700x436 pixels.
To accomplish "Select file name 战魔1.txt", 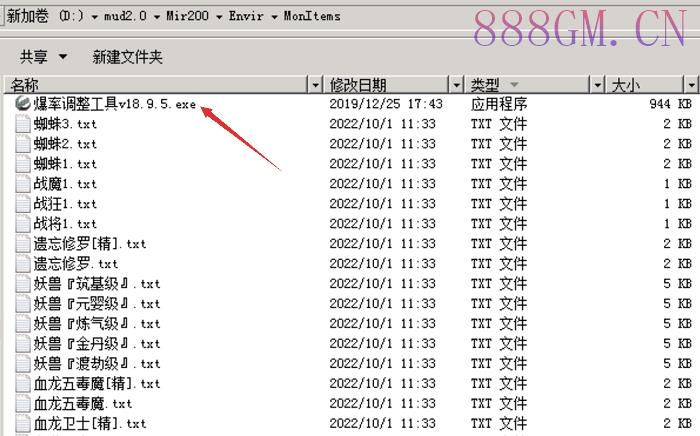I will tap(65, 184).
